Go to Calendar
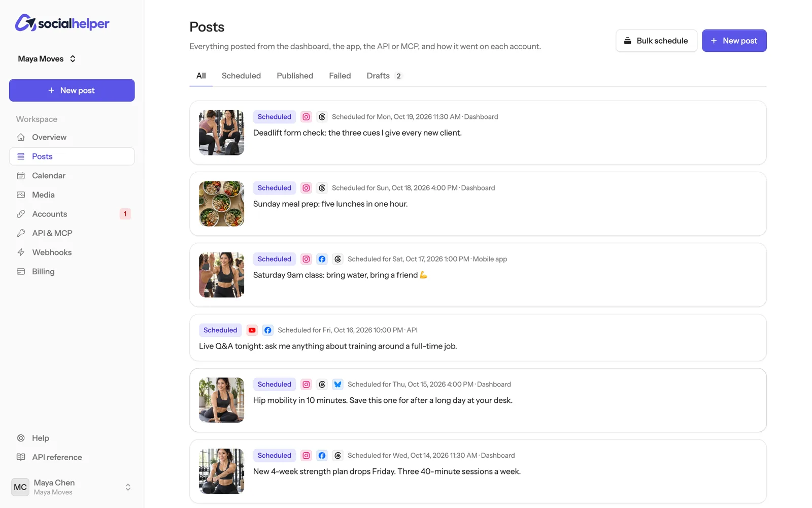 [72, 176]
